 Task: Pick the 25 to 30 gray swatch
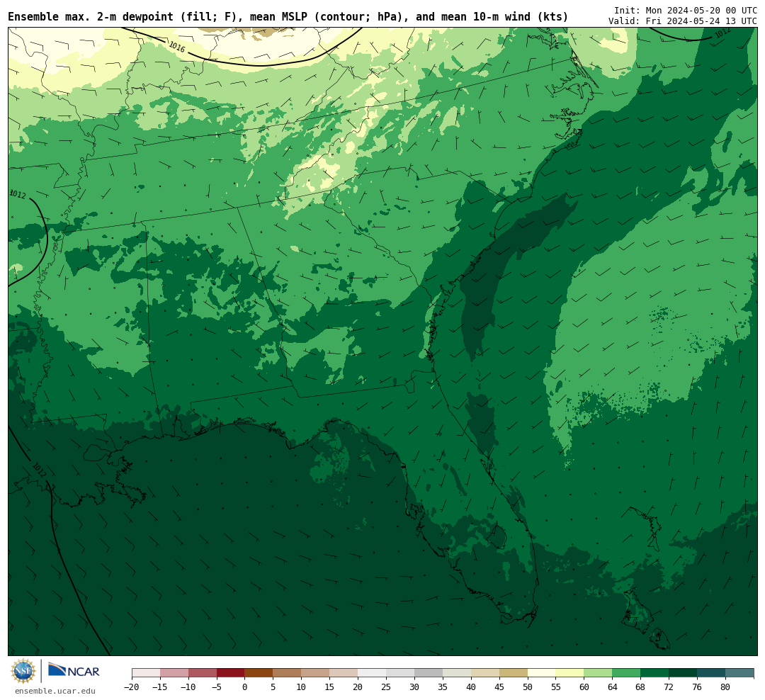pyautogui.click(x=400, y=673)
